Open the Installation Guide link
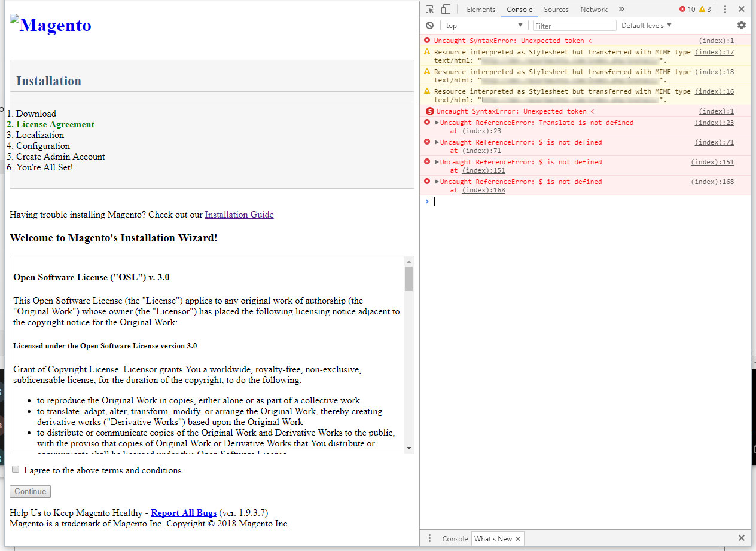756x551 pixels. [x=239, y=214]
